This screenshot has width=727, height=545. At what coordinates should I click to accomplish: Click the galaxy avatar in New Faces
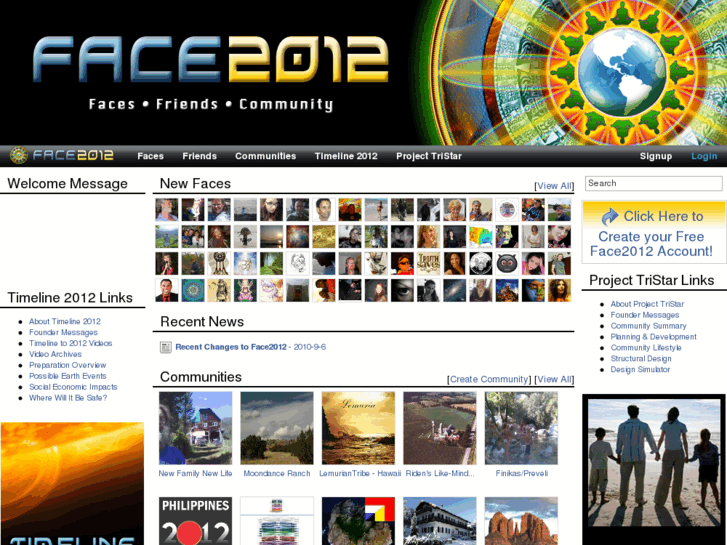(x=454, y=290)
